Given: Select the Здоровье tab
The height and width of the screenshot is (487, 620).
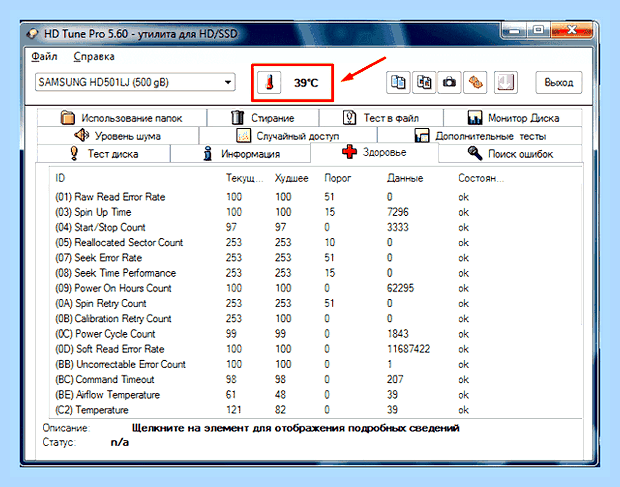Looking at the screenshot, I should click(374, 152).
